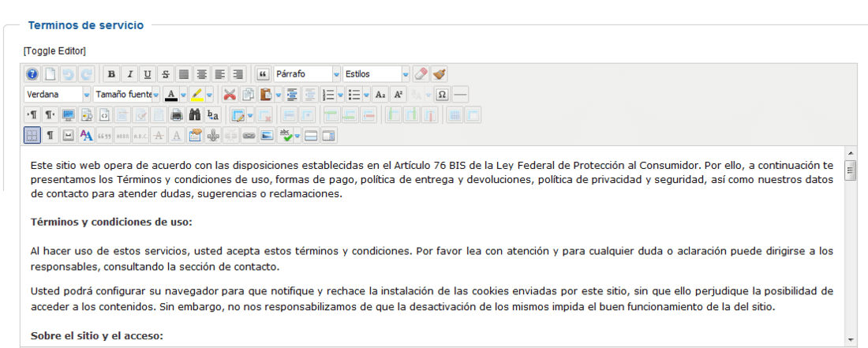868x348 pixels.
Task: Expand the paste options arrow
Action: 278,95
